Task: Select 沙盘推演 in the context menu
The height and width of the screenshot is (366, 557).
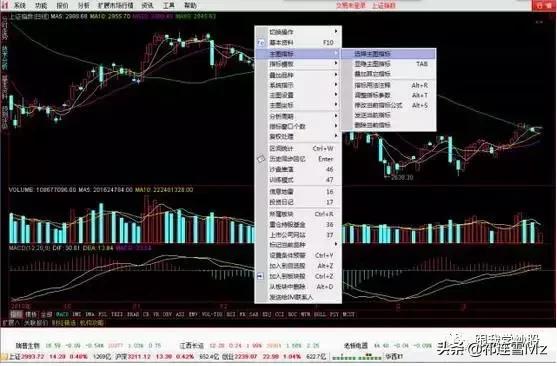Action: pos(298,169)
